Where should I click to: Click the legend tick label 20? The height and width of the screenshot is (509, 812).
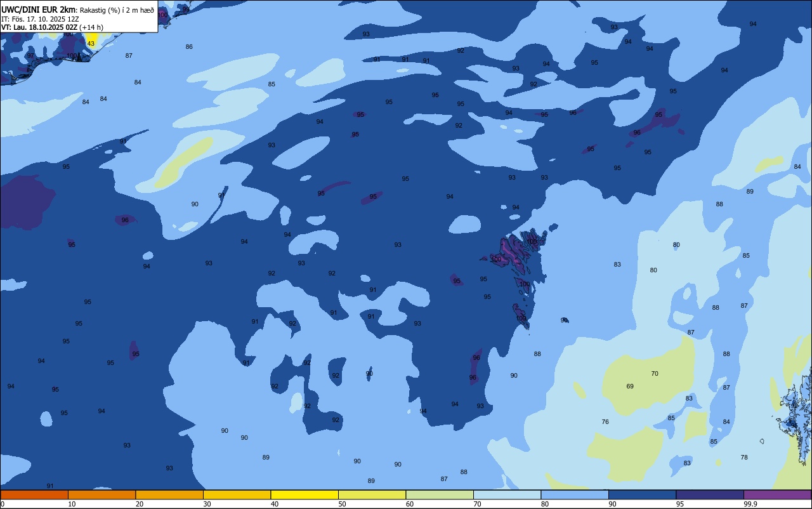click(140, 504)
